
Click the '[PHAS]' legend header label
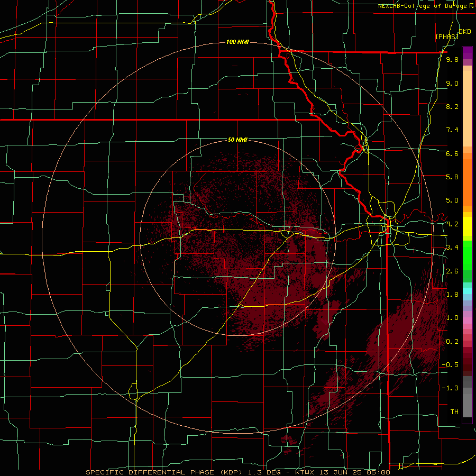click(x=447, y=36)
